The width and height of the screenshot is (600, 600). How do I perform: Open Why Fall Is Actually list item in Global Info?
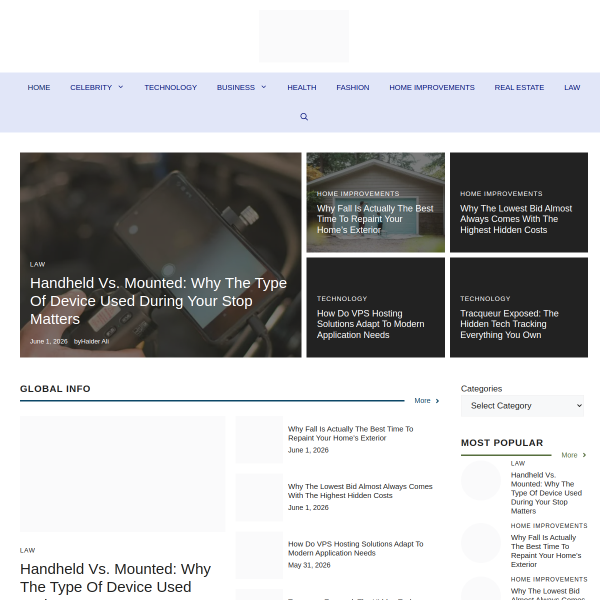coord(351,434)
